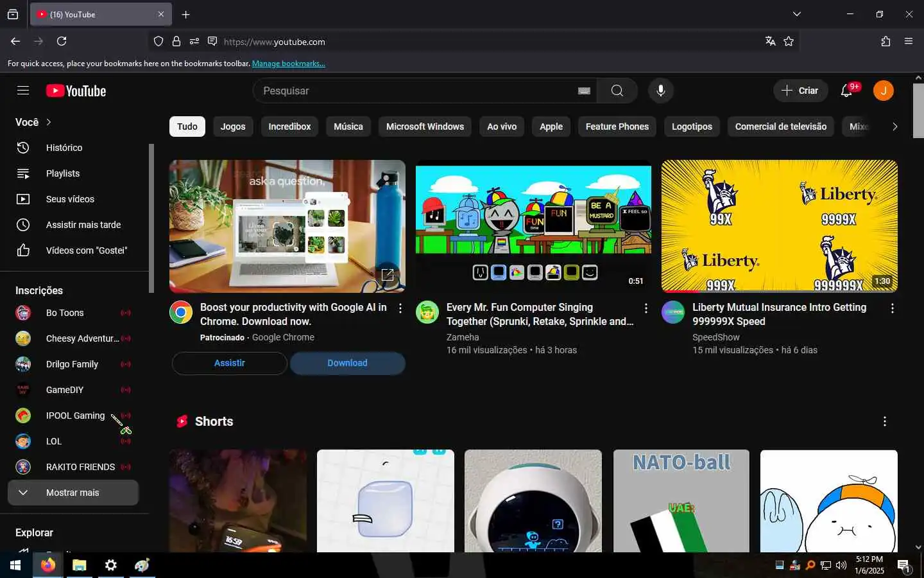Image resolution: width=924 pixels, height=578 pixels.
Task: Open options menu for Liberty Mutual video
Action: tap(892, 308)
